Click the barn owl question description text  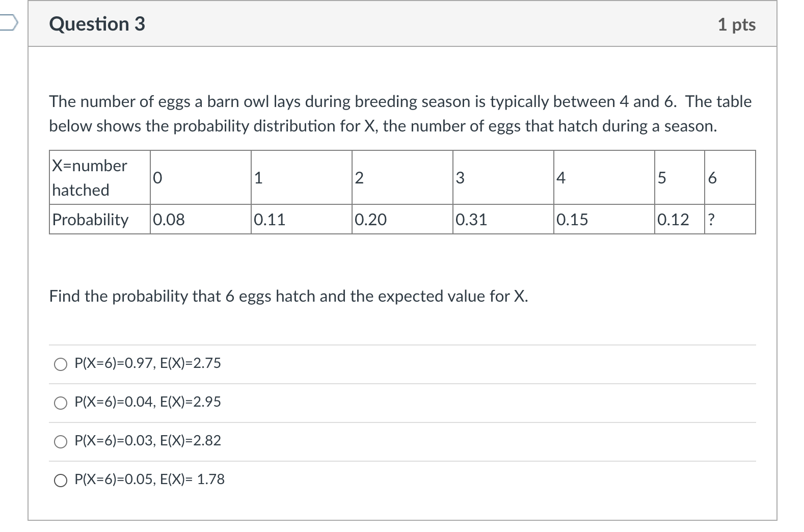pos(400,114)
